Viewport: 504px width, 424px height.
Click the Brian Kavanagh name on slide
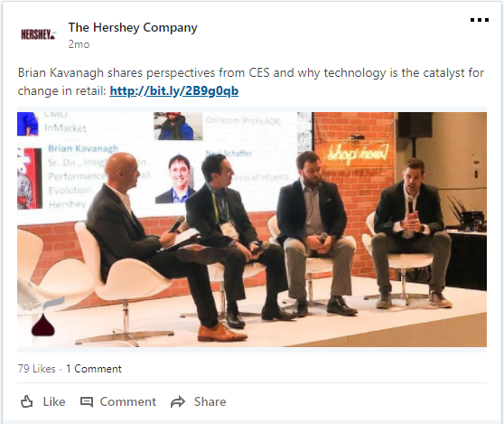coord(83,148)
